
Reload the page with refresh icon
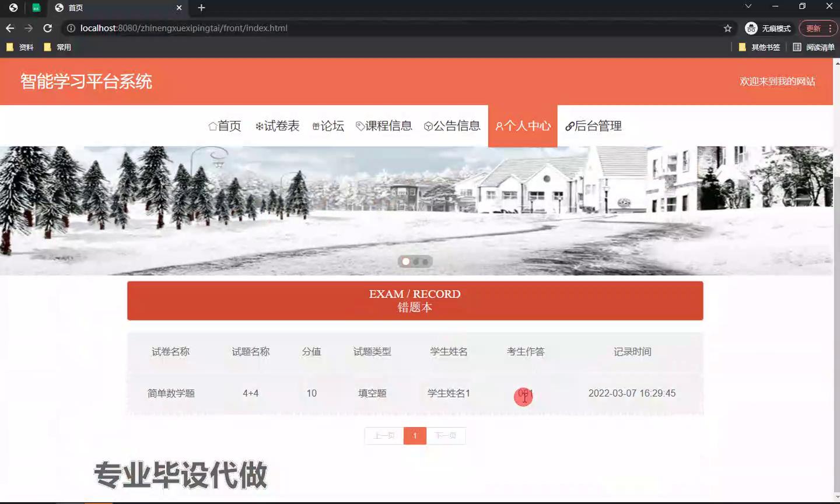coord(48,28)
